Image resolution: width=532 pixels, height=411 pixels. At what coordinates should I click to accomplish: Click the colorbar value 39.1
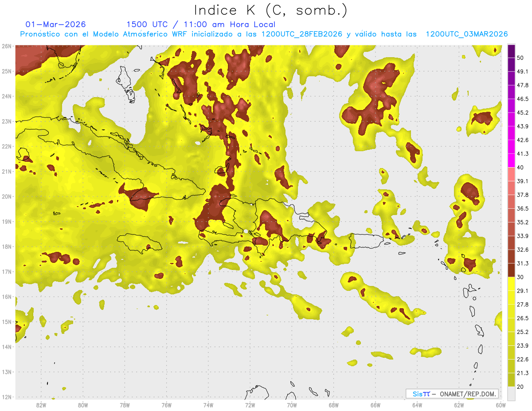523,181
